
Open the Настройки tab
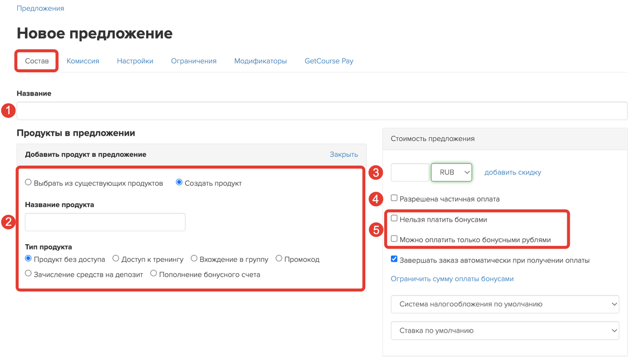click(135, 61)
